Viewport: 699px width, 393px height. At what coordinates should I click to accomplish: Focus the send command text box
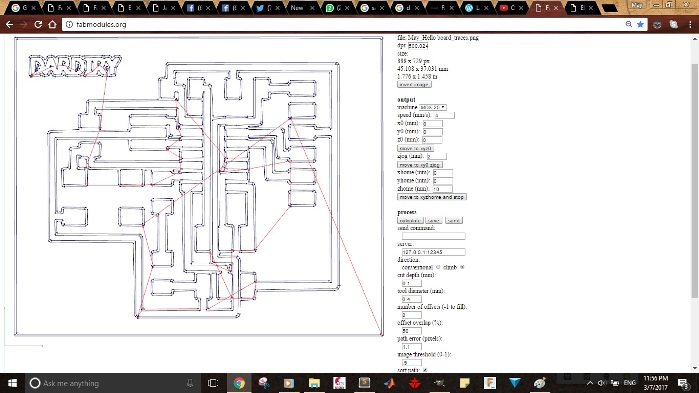point(433,236)
